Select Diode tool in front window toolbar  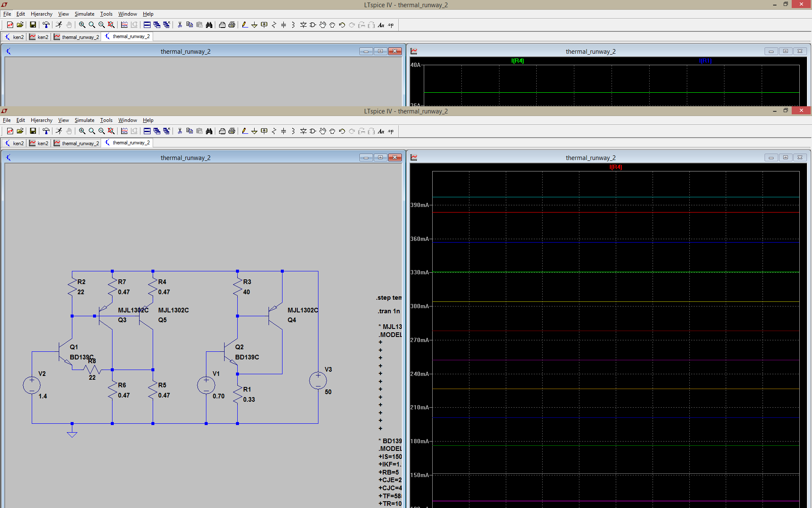(303, 131)
